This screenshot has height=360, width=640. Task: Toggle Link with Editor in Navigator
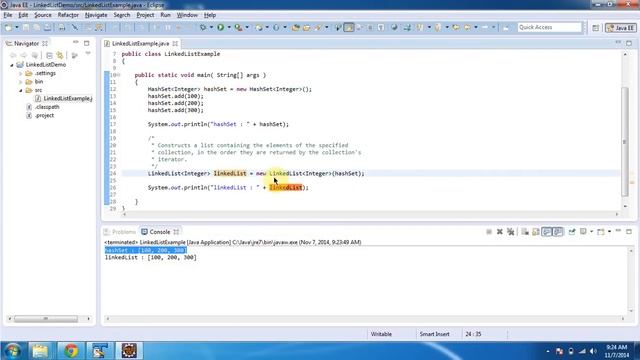60,55
